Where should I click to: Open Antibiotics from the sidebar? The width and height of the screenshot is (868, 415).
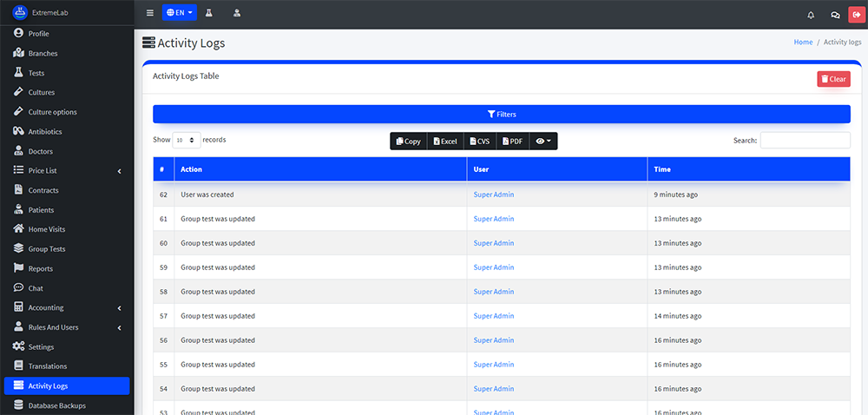tap(45, 132)
